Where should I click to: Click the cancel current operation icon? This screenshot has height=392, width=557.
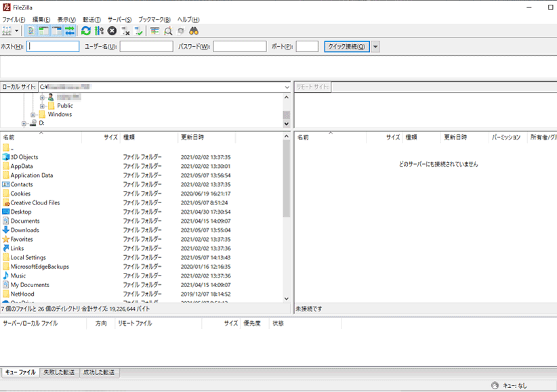pos(112,31)
